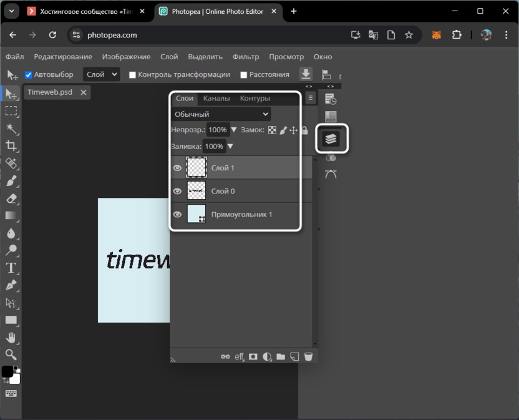Click the delete layer trash icon
This screenshot has height=420, width=519.
[x=308, y=357]
